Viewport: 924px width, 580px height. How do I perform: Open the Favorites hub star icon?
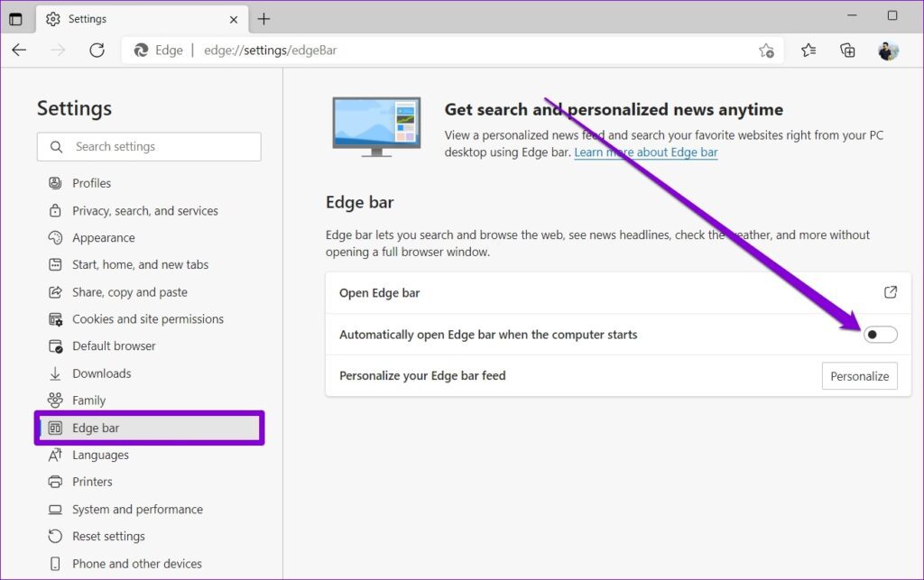[808, 51]
